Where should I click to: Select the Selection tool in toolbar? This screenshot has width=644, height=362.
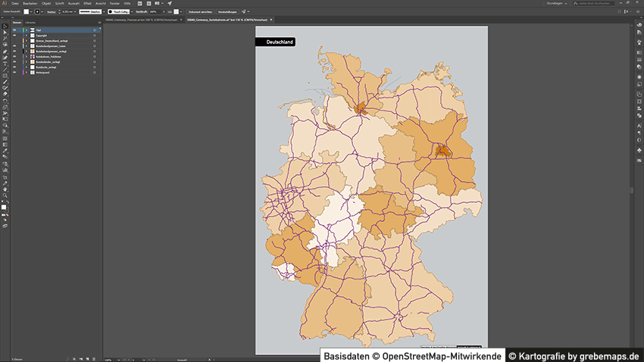5,27
